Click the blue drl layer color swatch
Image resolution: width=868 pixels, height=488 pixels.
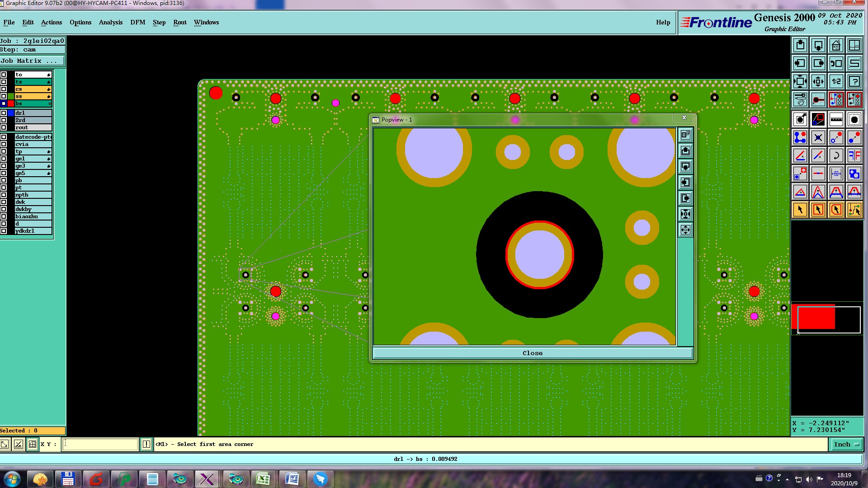click(10, 113)
